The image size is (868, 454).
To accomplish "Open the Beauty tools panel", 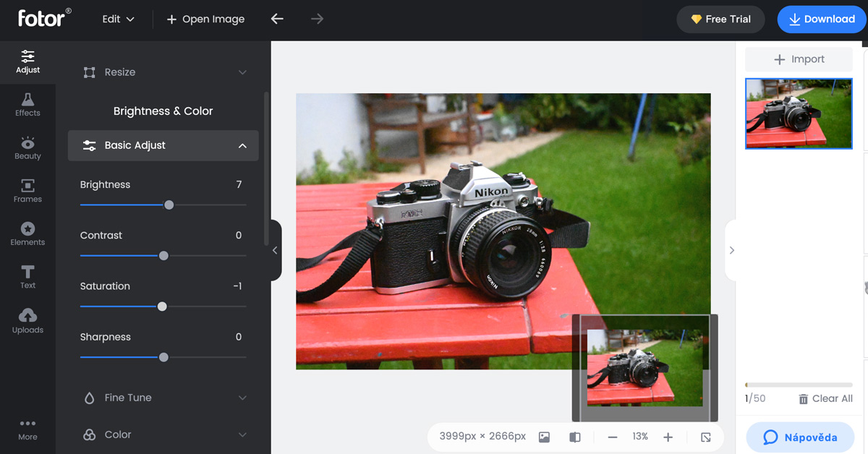I will [27, 147].
